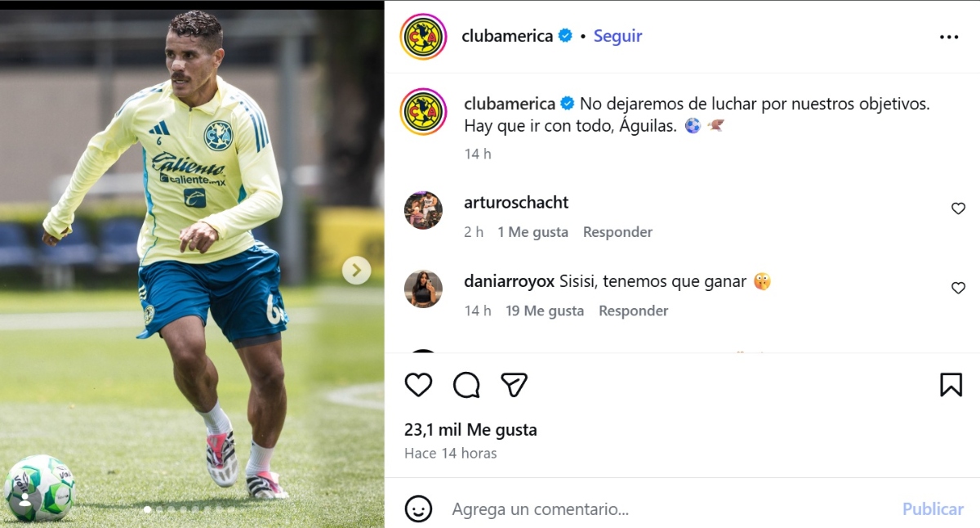Image resolution: width=980 pixels, height=528 pixels.
Task: Open the 23,1 mil Me gusta list
Action: click(470, 430)
